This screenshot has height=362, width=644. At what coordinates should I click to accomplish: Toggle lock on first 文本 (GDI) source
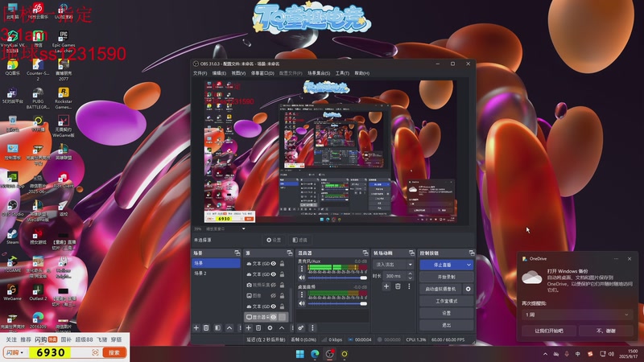coord(283,264)
